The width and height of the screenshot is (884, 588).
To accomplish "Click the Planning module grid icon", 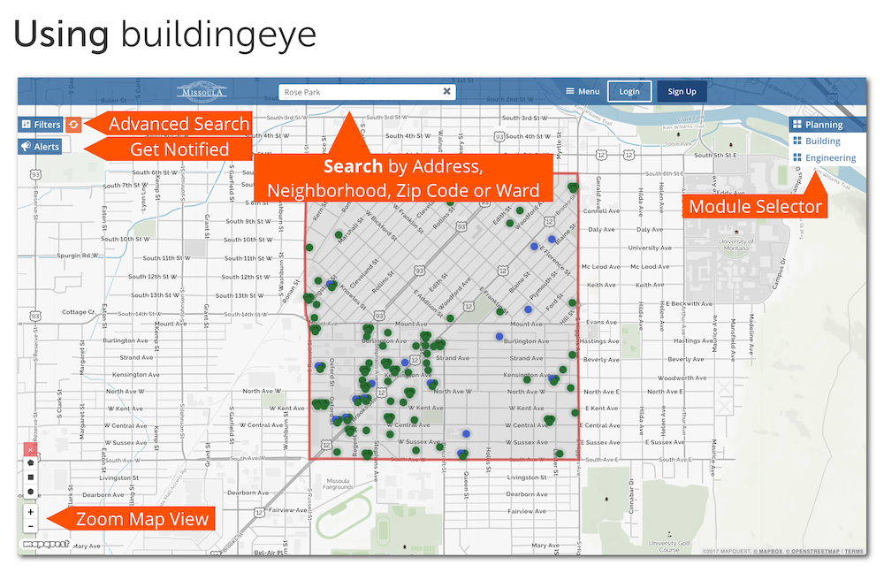I will (797, 125).
